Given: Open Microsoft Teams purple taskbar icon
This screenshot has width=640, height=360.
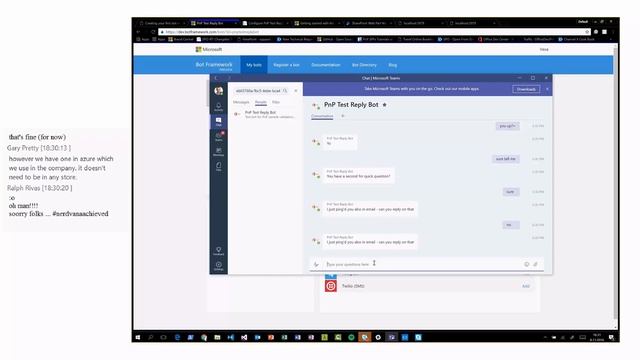Looking at the screenshot, I should point(391,338).
